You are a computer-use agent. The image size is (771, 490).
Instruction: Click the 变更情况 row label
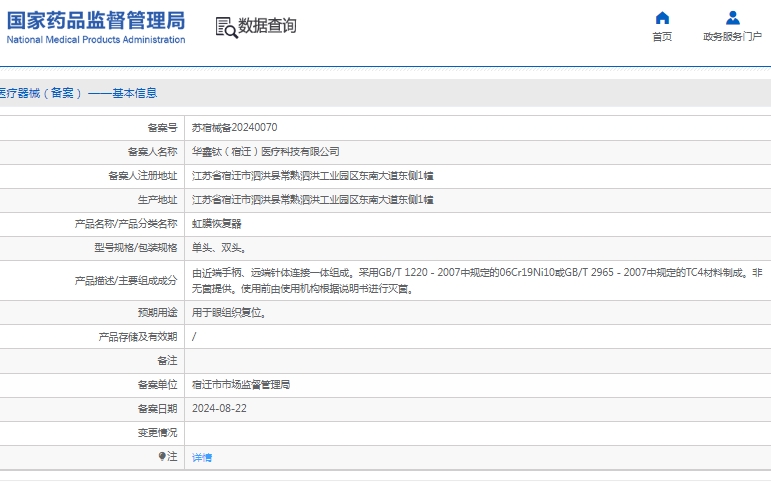(x=157, y=433)
